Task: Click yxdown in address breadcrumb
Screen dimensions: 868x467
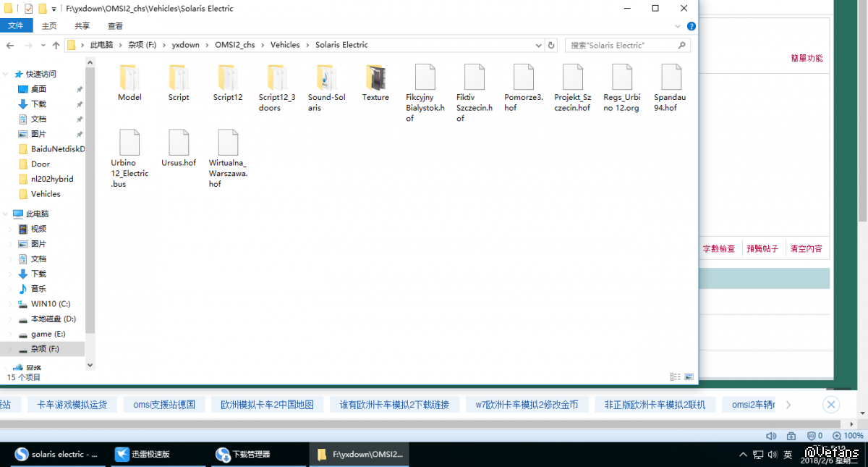Action: 185,45
